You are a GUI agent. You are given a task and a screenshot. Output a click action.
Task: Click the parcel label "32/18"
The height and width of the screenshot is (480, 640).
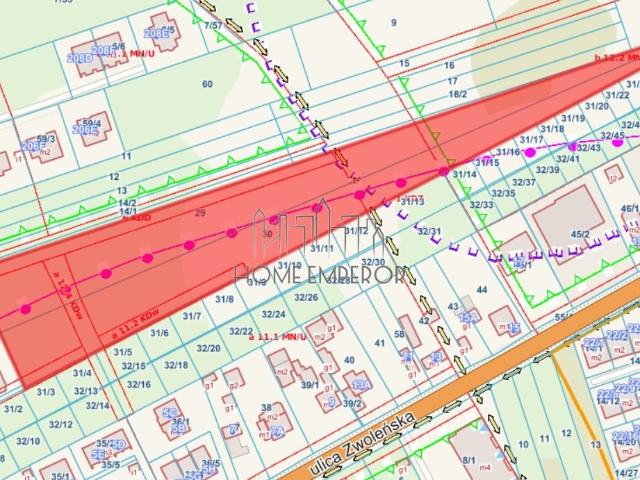176,365
